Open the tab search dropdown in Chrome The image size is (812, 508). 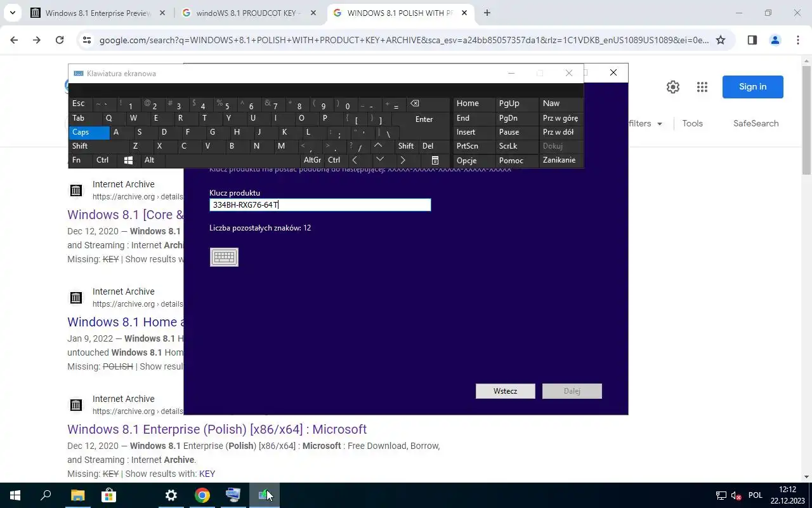point(12,13)
